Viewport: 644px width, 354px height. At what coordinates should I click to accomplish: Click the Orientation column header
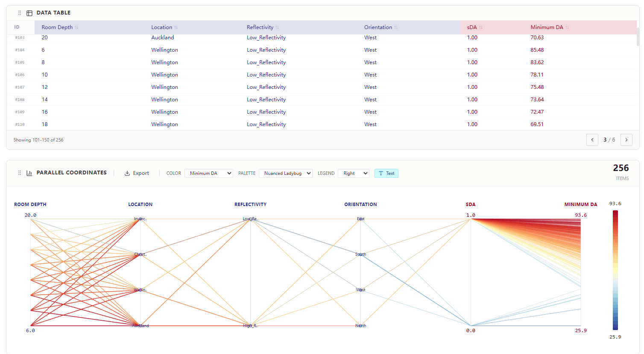tap(378, 27)
